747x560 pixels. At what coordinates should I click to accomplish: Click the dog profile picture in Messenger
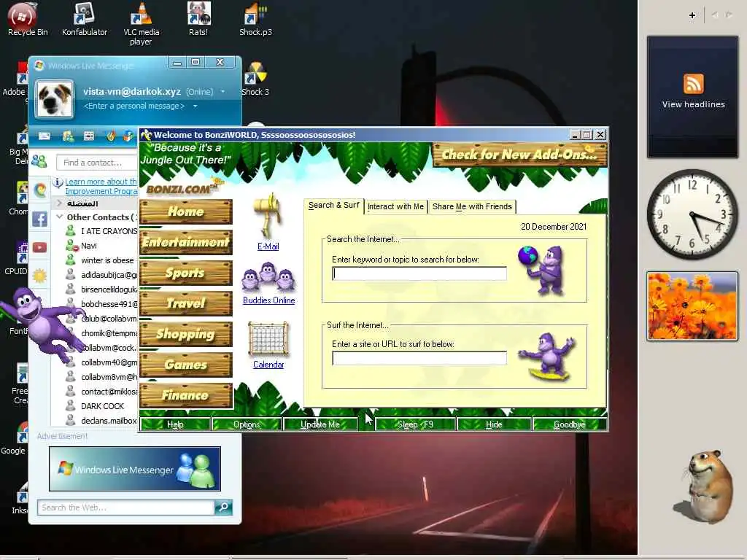[x=54, y=98]
